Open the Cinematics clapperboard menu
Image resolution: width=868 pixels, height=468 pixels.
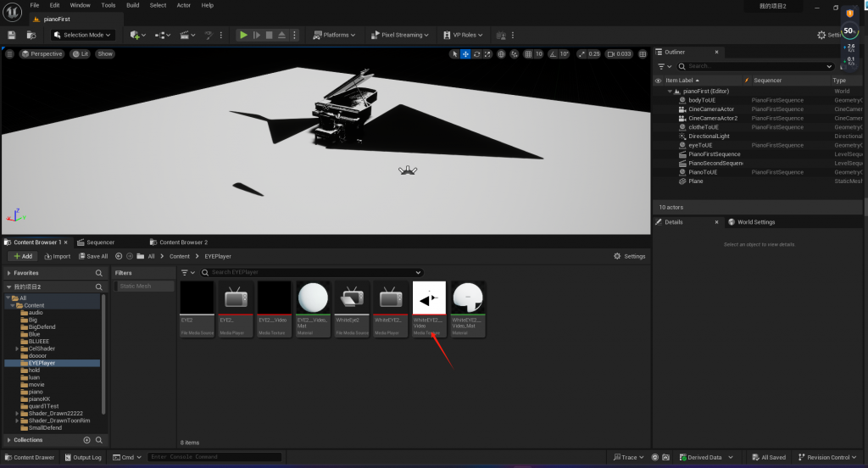(187, 35)
